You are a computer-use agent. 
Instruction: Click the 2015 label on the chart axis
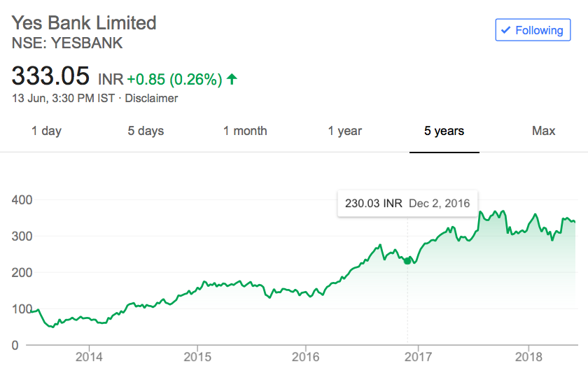197,355
